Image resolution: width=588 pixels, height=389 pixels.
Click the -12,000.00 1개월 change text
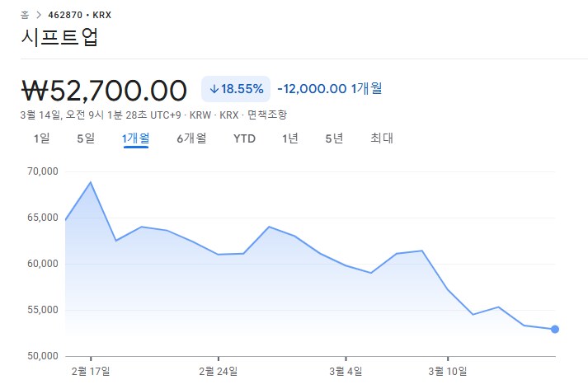[330, 89]
